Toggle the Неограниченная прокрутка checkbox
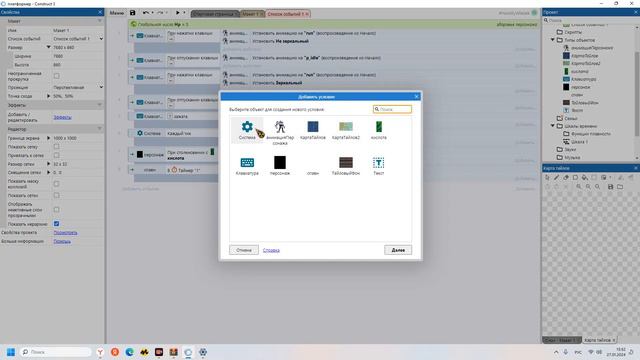640x360 pixels. pyautogui.click(x=57, y=76)
